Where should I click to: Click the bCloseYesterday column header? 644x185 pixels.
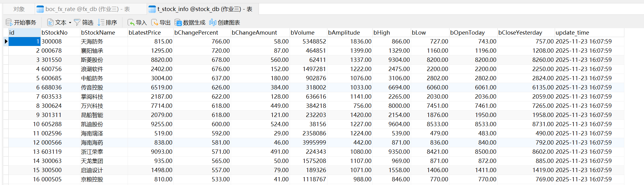point(526,32)
